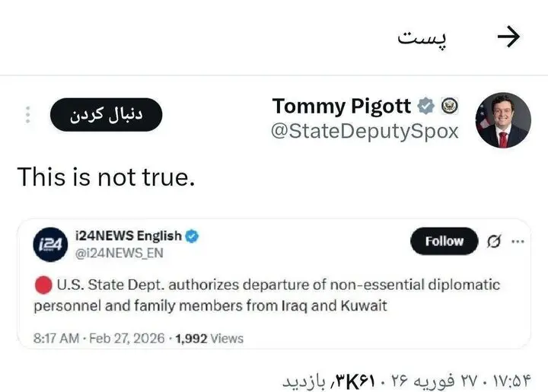Select the پست header title

[422, 38]
